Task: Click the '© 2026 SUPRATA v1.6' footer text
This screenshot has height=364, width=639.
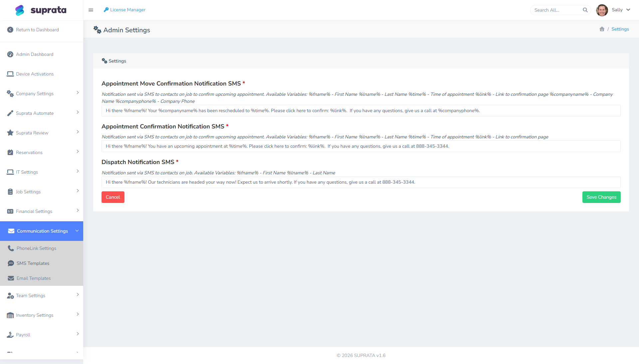Action: click(x=361, y=355)
